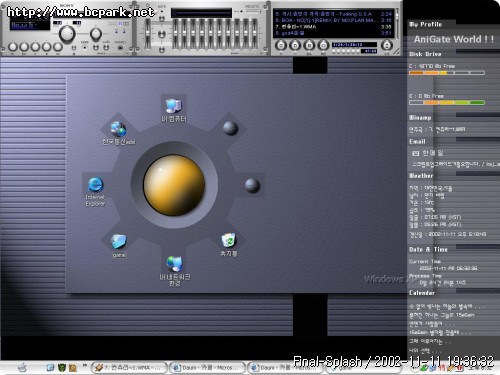
Task: Click the small dark sphere at the gear's upper-right tooth
Action: (230, 128)
